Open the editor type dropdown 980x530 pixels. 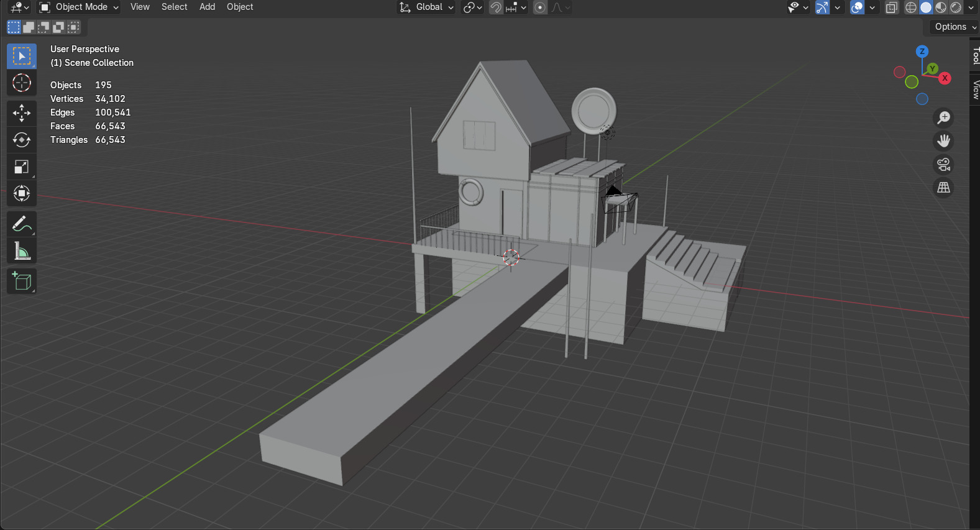20,7
